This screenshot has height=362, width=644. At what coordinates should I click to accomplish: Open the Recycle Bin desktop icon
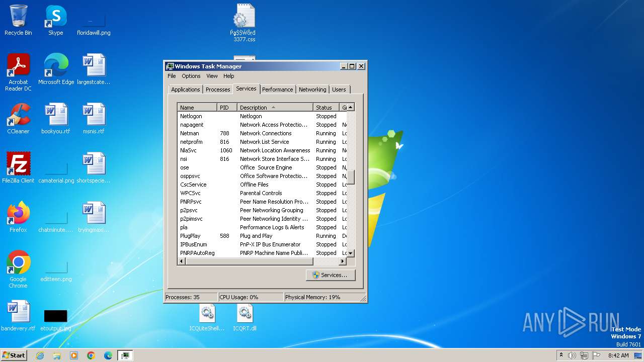tap(18, 20)
